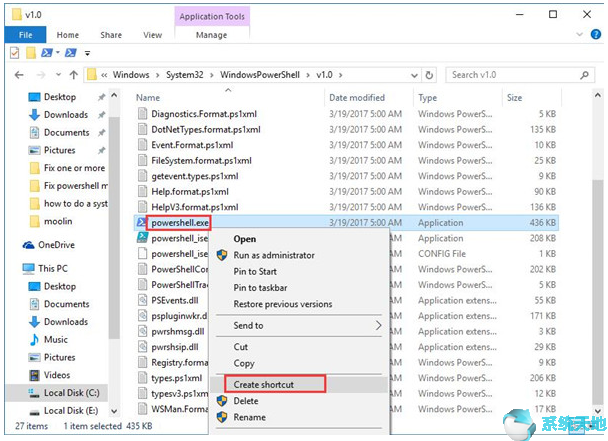Choose Rename from the context menu
This screenshot has width=608, height=441.
pyautogui.click(x=249, y=417)
